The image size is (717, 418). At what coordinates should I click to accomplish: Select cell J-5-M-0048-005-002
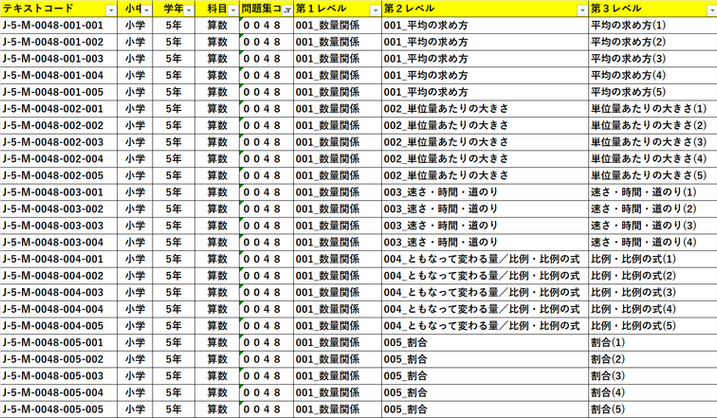click(x=59, y=359)
